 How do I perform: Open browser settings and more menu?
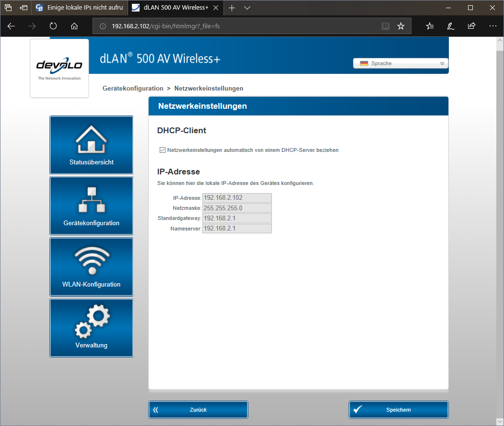click(493, 26)
